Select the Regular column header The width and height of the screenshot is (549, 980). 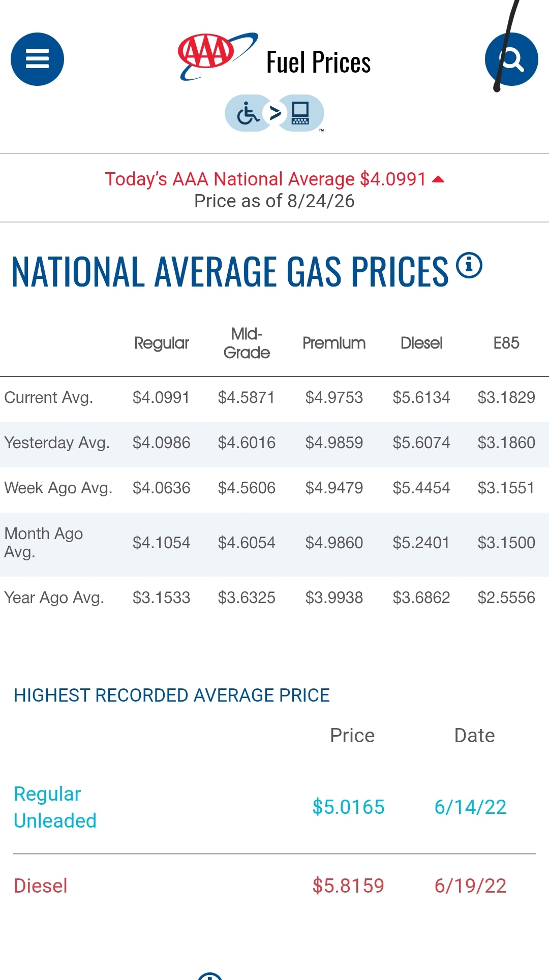(x=162, y=343)
